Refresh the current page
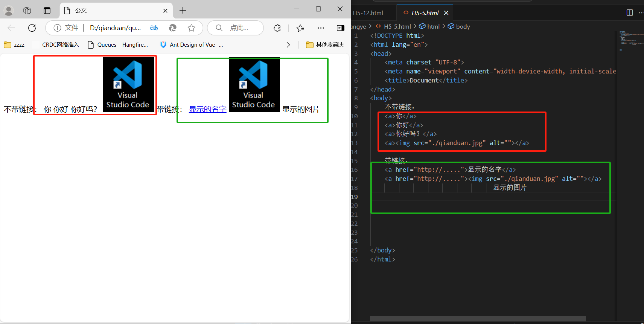 32,28
